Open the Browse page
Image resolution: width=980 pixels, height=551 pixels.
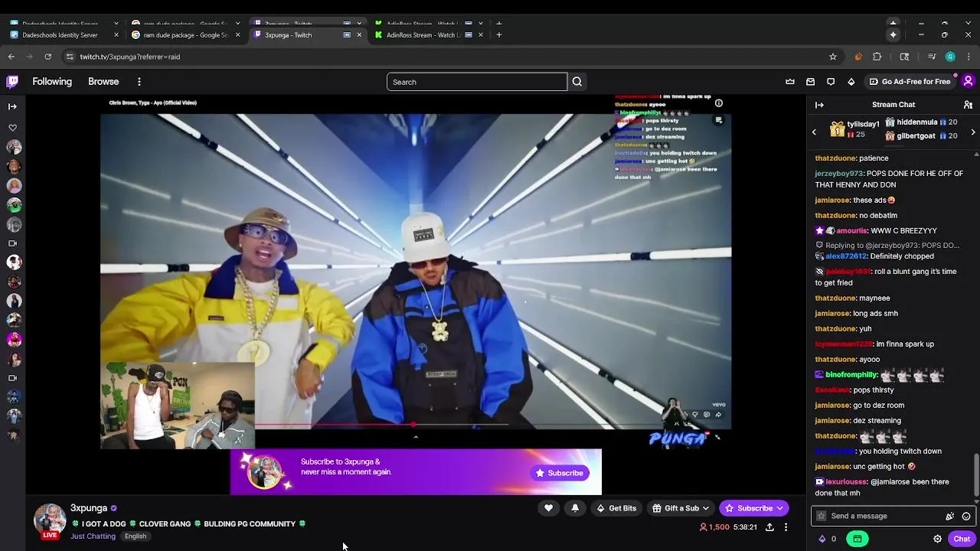point(103,82)
